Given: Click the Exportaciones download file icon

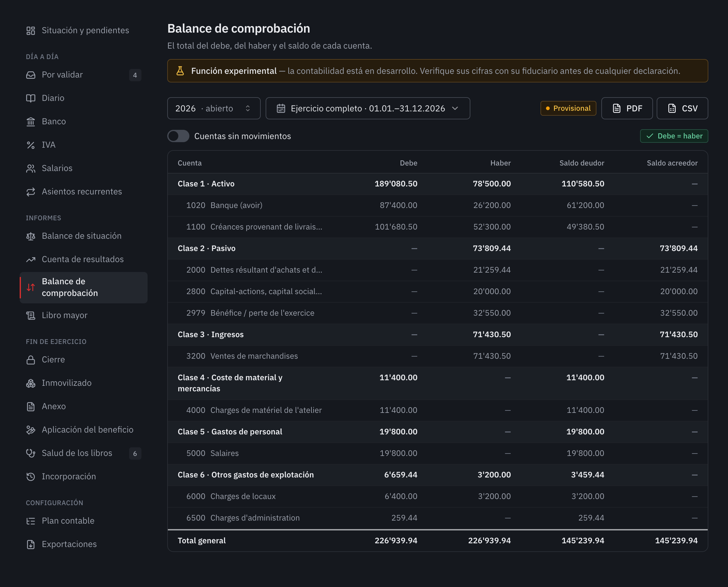Looking at the screenshot, I should [31, 544].
